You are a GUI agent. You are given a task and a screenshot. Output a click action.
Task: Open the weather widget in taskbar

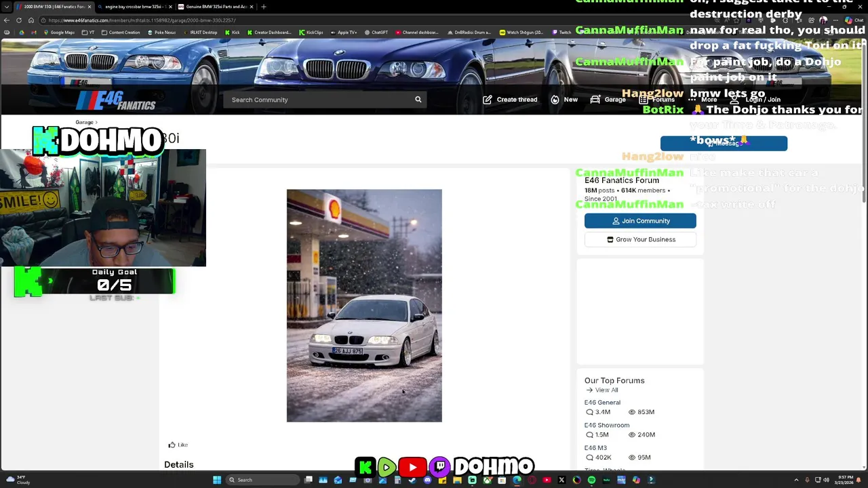tap(18, 480)
